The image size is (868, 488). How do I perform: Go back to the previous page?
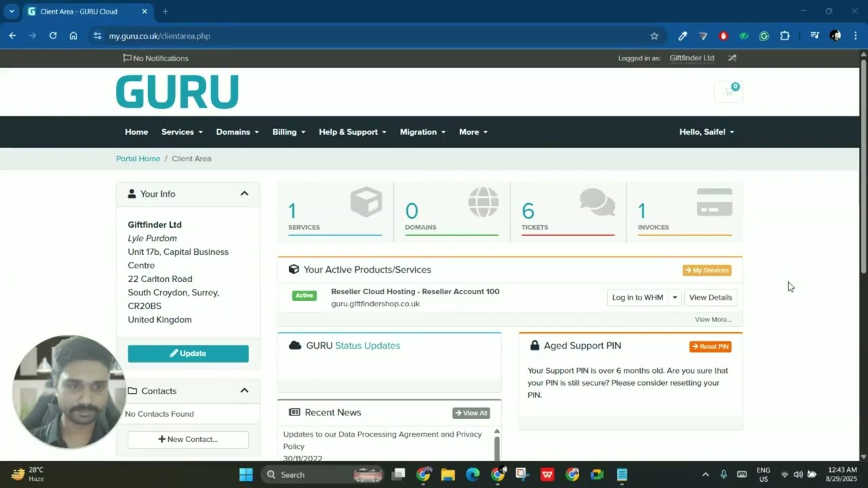[12, 36]
